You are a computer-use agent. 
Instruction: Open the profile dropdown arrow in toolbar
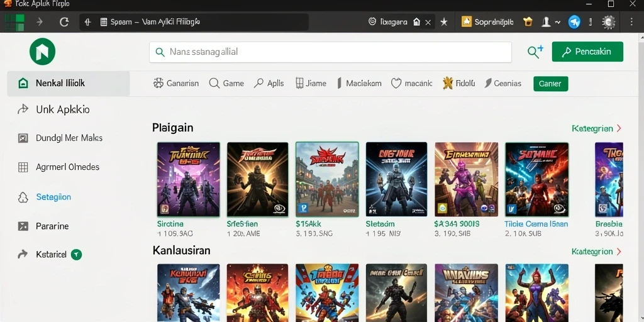pyautogui.click(x=558, y=22)
